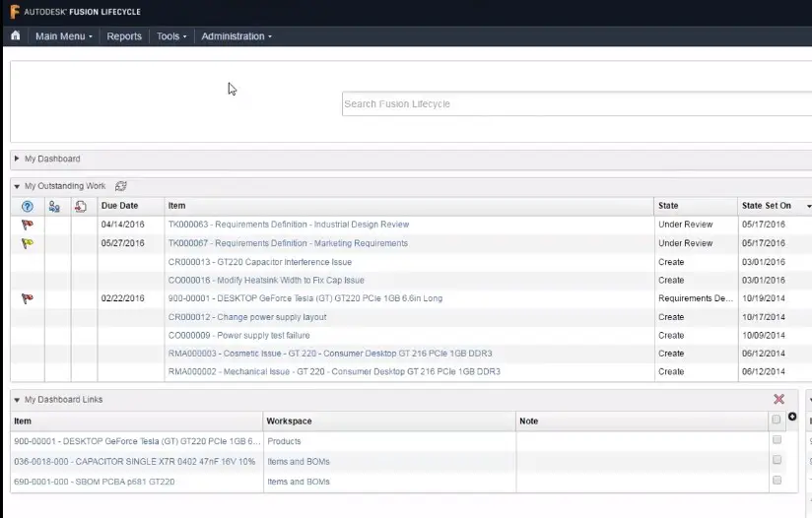Open 900-00001 DESKTOP GeForce Tesla link in Outstanding Work
This screenshot has height=518, width=812.
(305, 298)
